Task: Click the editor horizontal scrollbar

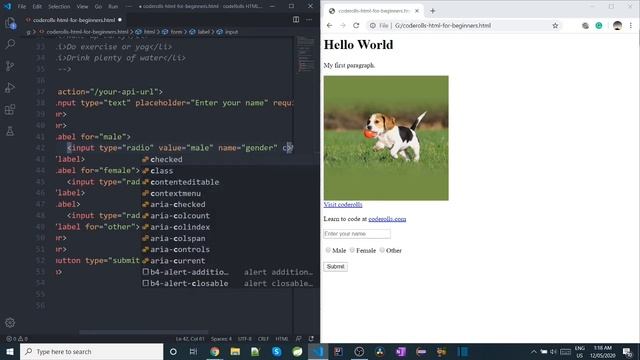Action: click(144, 332)
